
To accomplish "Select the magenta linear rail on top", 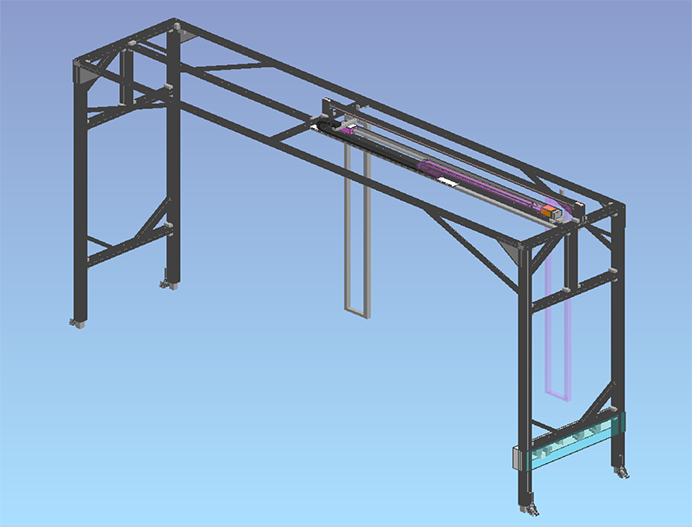I will pos(480,185).
